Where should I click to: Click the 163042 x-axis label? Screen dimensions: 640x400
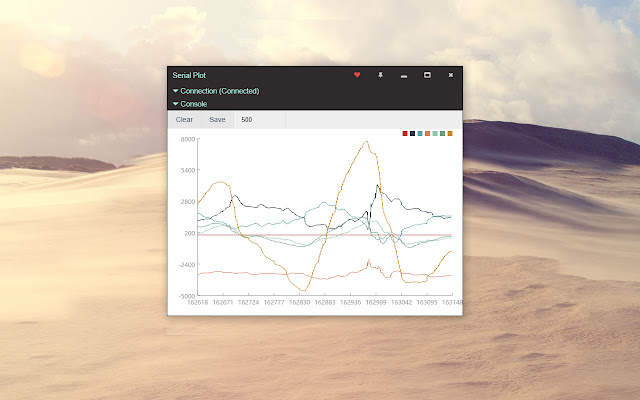[x=402, y=302]
